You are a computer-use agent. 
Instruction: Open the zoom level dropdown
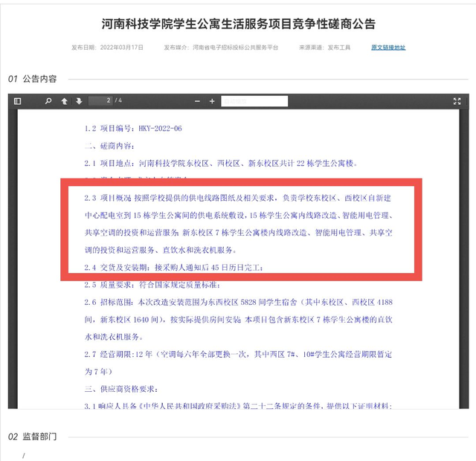point(254,101)
